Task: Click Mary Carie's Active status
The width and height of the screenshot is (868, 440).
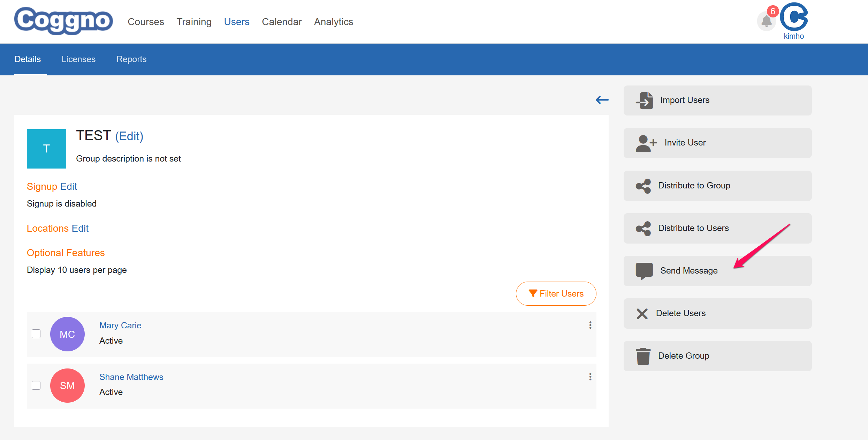Action: (111, 341)
